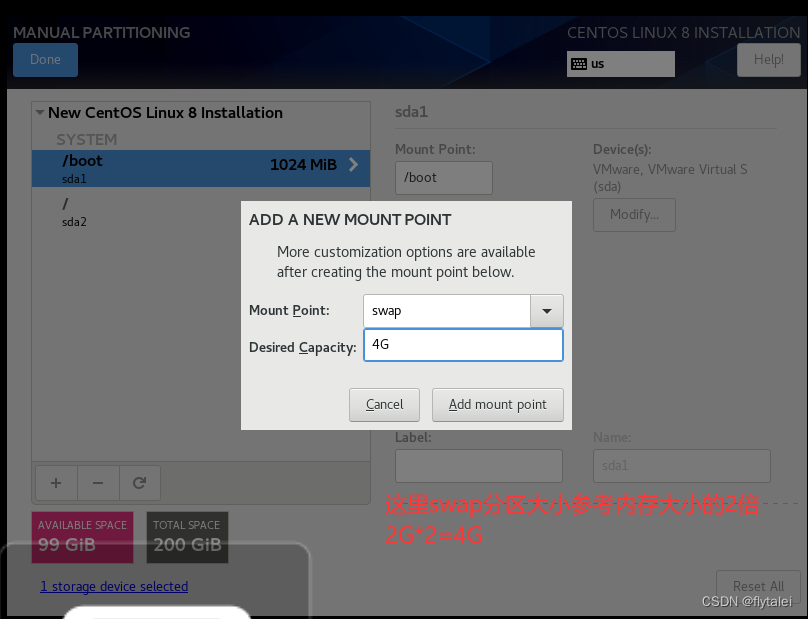
Task: Open the Help! button
Action: point(768,60)
